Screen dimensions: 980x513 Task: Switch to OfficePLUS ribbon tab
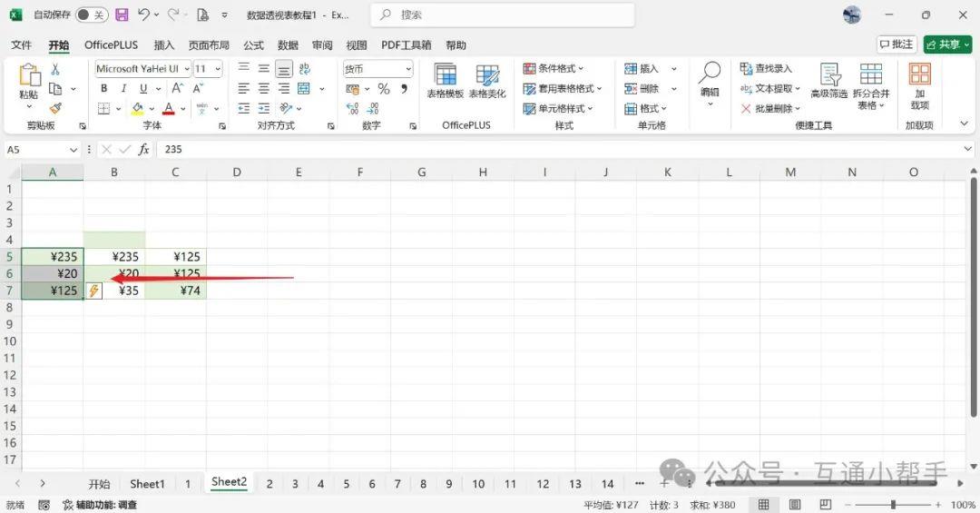click(112, 45)
